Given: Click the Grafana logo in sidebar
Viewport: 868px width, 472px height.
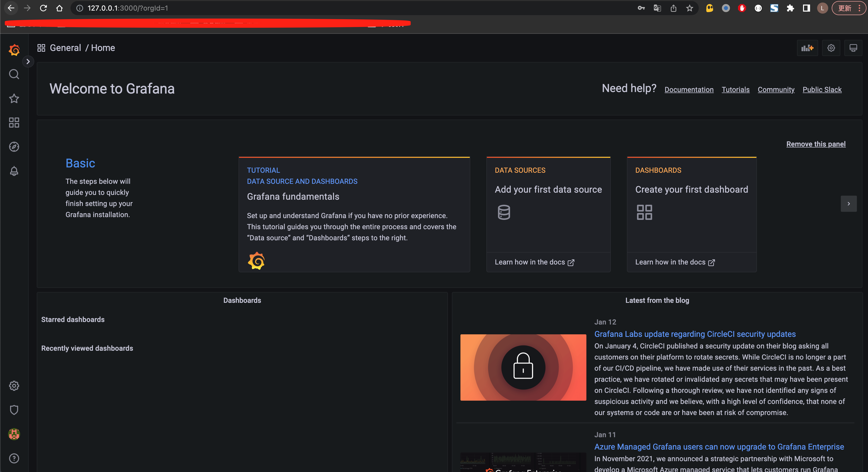Looking at the screenshot, I should (x=14, y=50).
